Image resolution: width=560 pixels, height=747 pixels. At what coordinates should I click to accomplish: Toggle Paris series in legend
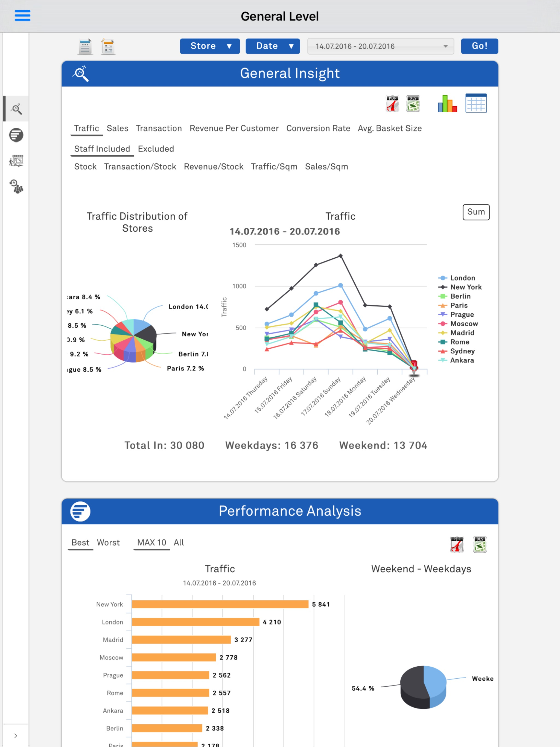[x=453, y=305]
